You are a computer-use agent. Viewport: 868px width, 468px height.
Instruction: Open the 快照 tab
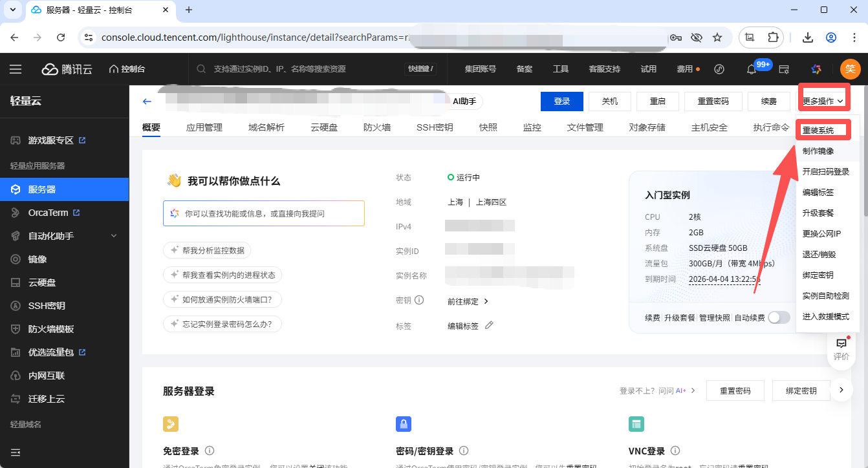[x=488, y=127]
